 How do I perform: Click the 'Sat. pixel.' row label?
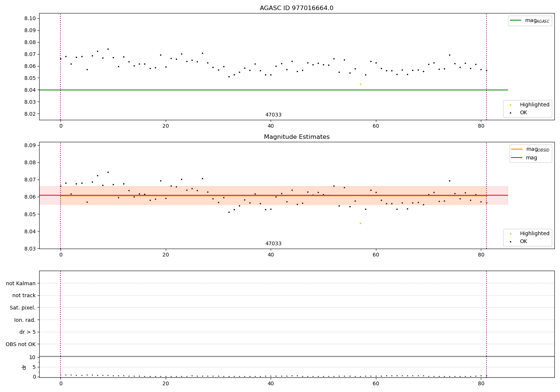coord(23,308)
